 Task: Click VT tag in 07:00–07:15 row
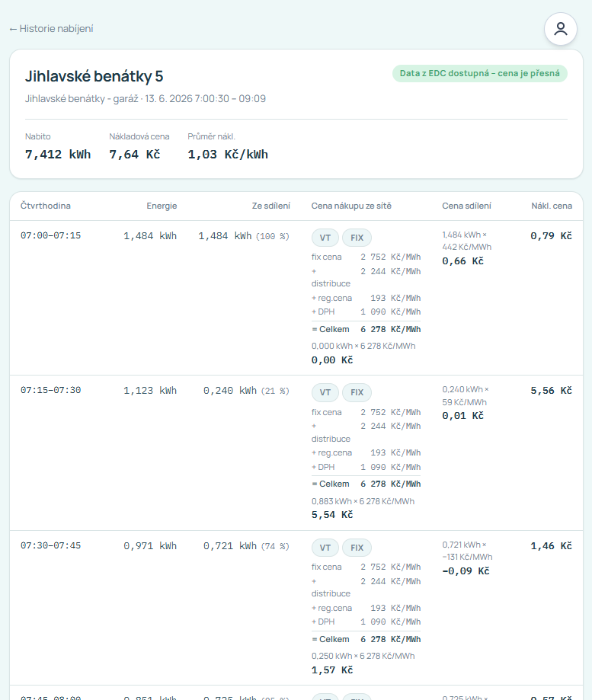[325, 238]
